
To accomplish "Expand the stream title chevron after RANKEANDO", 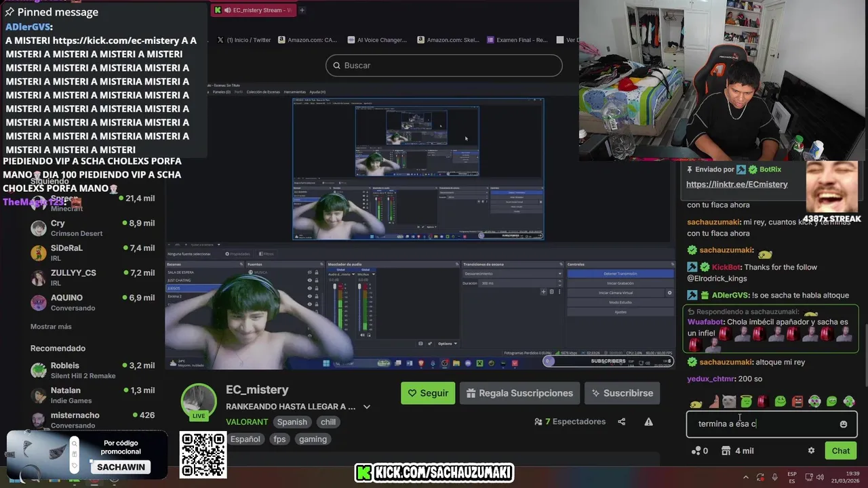I will (367, 407).
